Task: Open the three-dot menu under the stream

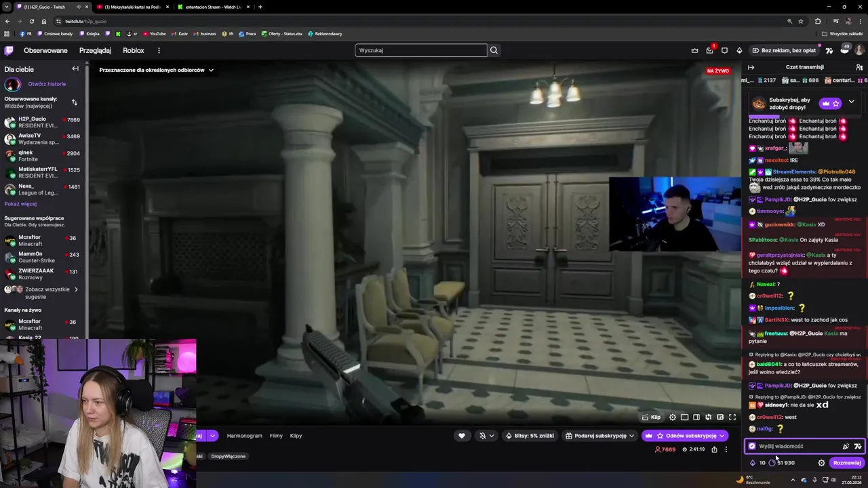Action: 726,449
